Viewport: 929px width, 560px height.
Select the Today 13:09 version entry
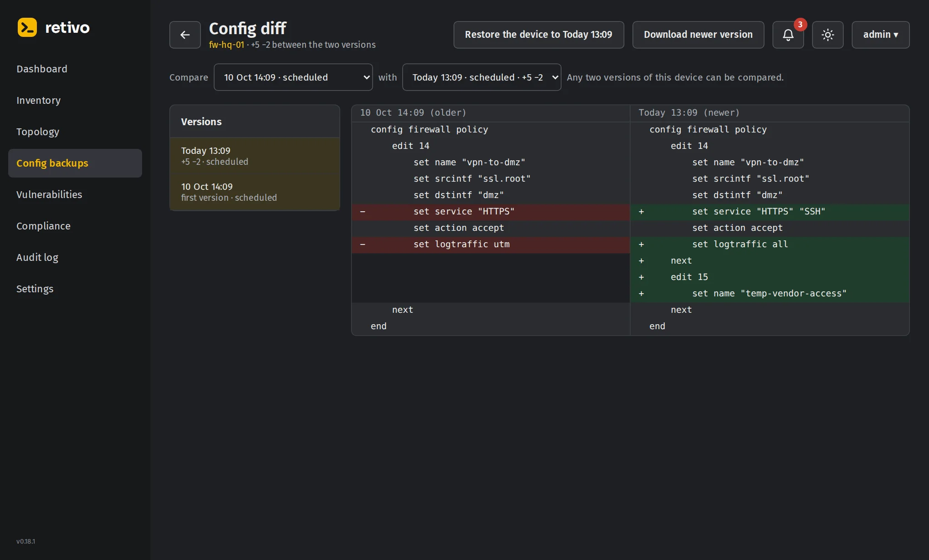coord(255,156)
